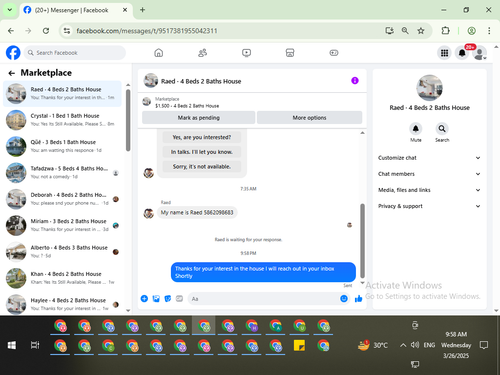
Task: Open the apps grid menu icon
Action: pos(444,53)
